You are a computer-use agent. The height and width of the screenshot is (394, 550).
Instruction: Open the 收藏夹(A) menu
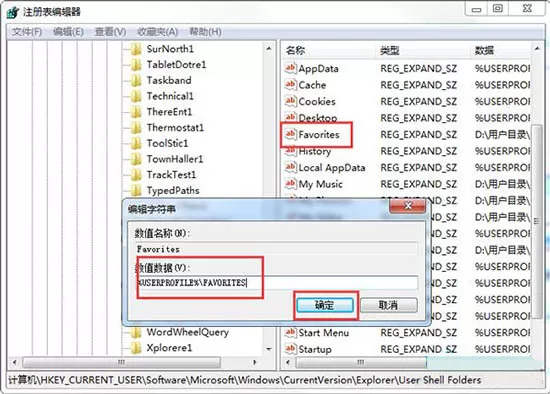click(x=157, y=32)
